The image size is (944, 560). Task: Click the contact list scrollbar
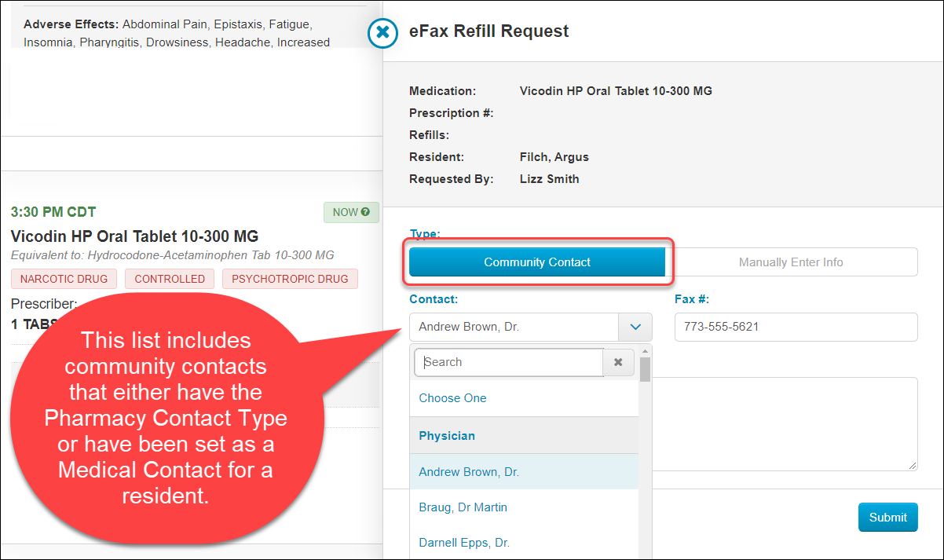click(645, 369)
